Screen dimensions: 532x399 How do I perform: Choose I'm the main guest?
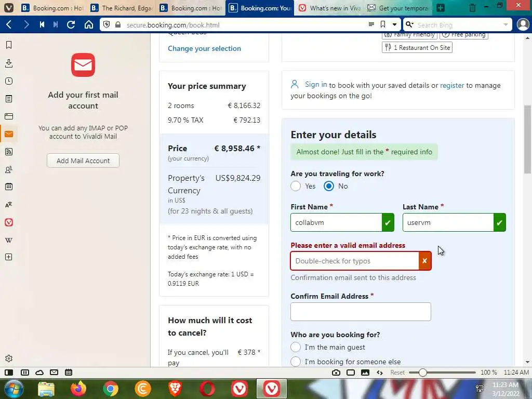[x=296, y=347]
